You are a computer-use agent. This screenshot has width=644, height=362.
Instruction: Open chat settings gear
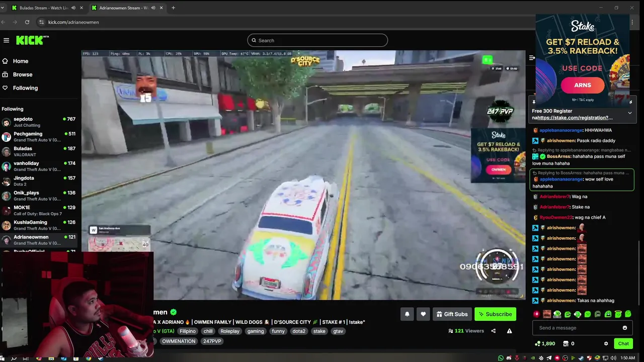(606, 344)
